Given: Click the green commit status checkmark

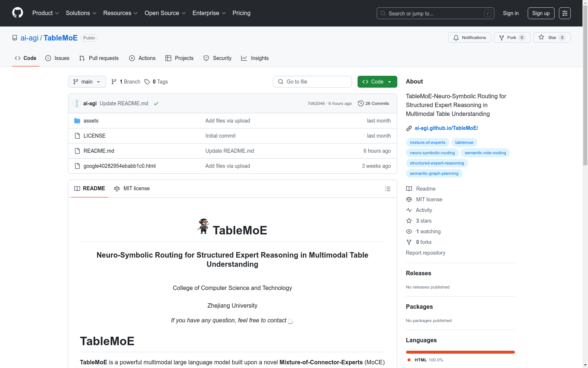Looking at the screenshot, I should 156,103.
